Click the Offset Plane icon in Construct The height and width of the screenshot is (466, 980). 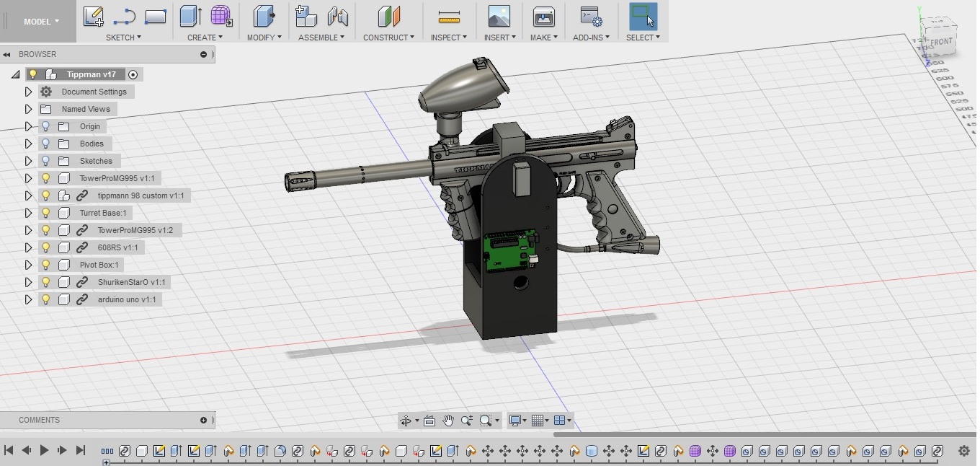tap(388, 16)
